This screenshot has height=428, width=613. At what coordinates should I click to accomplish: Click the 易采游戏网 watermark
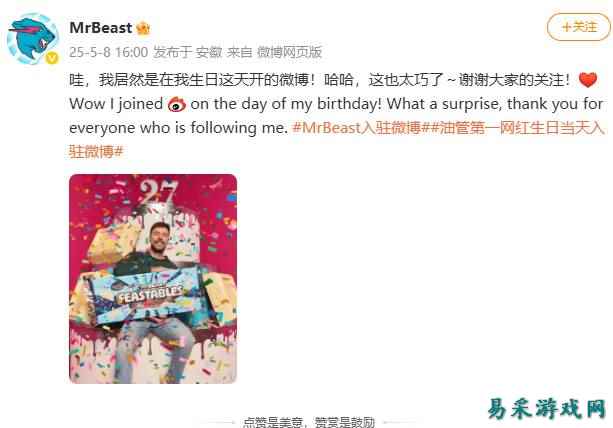pyautogui.click(x=547, y=409)
